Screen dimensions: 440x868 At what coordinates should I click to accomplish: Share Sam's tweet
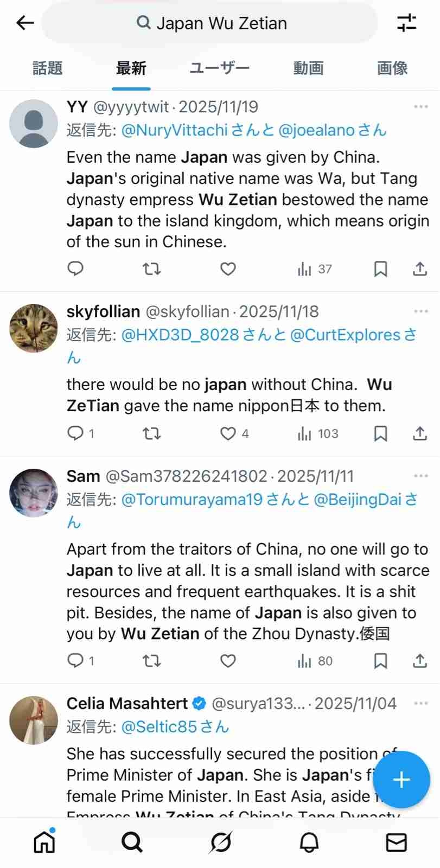420,661
